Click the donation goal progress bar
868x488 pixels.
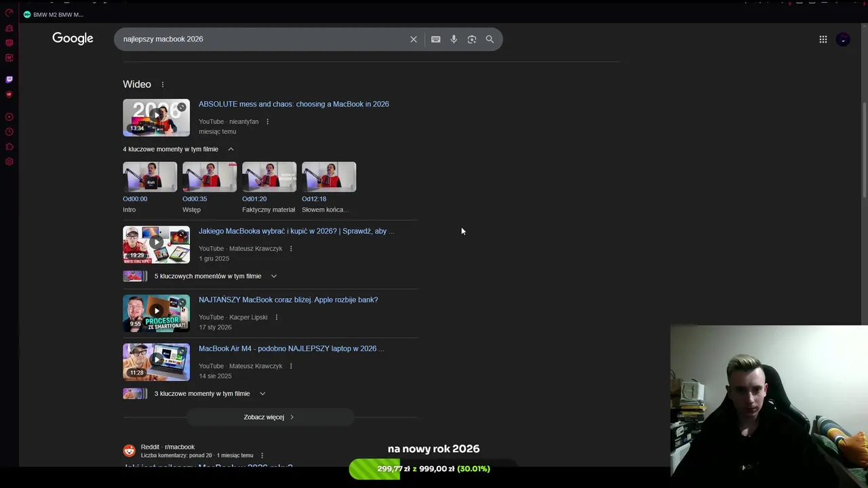(433, 468)
